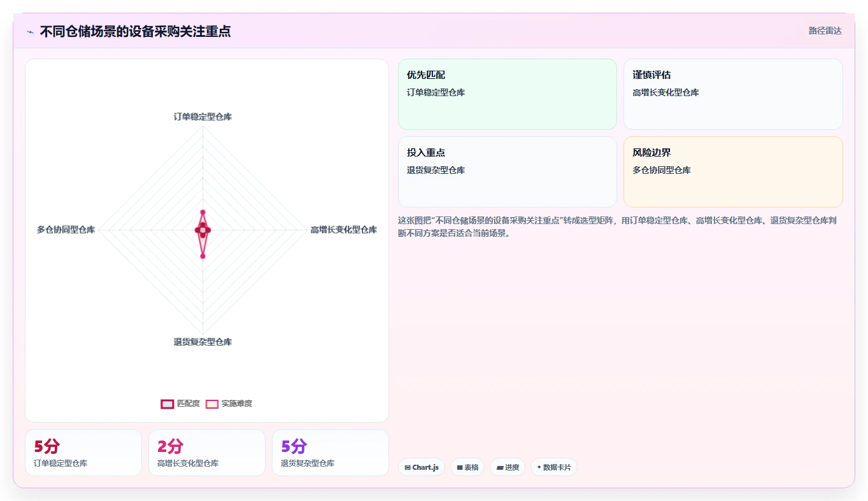Click the radar bottom data point

coord(203,256)
